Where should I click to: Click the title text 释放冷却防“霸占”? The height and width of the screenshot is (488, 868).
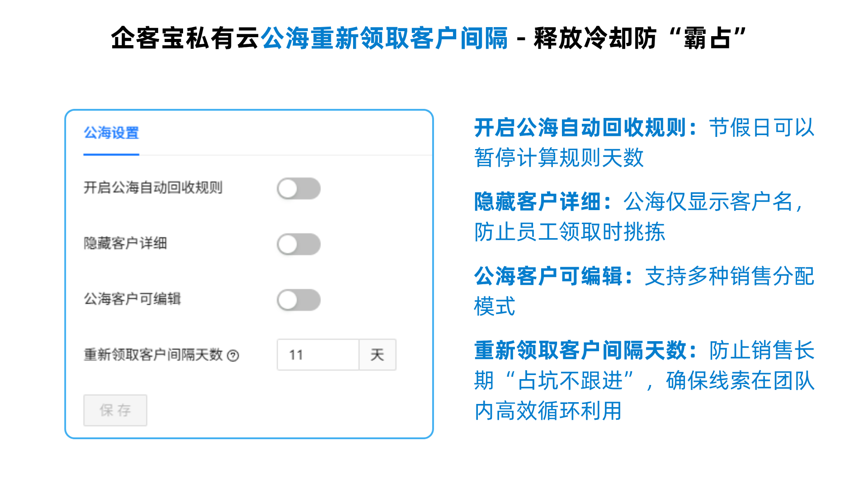tap(640, 38)
